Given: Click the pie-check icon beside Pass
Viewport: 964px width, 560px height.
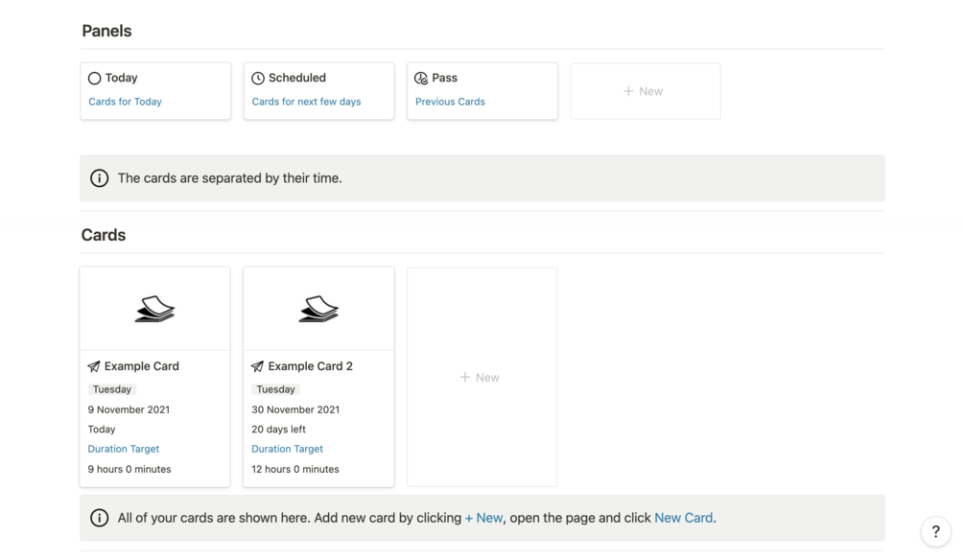Looking at the screenshot, I should [x=421, y=79].
